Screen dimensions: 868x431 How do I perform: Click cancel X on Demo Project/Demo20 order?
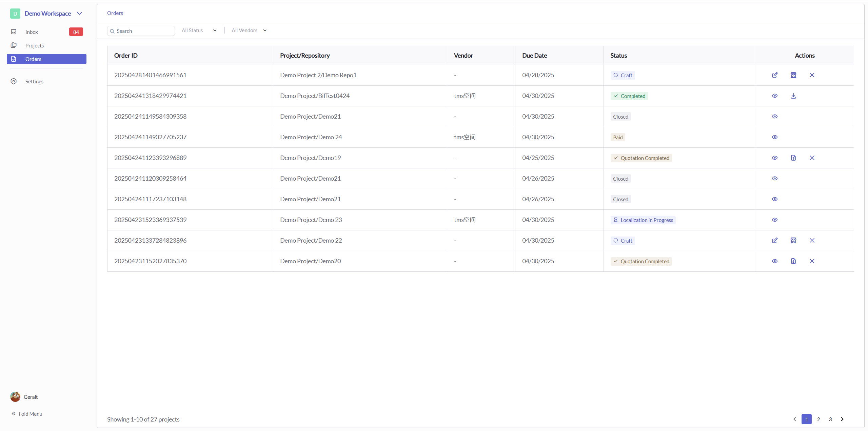pyautogui.click(x=812, y=261)
